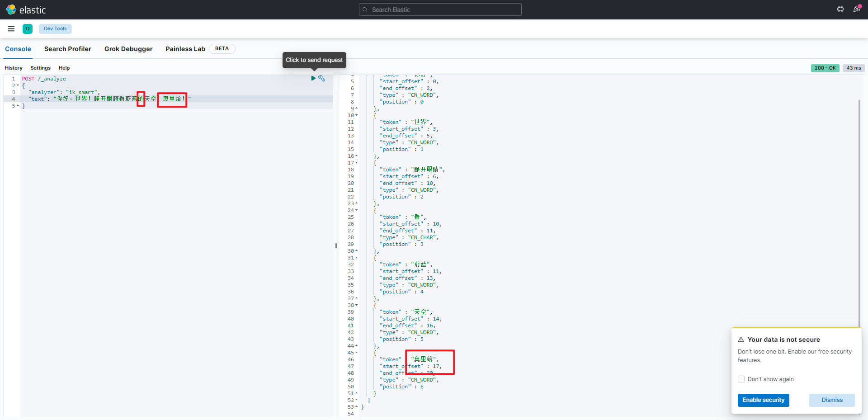Check the Don't show again checkbox
This screenshot has height=420, width=868.
(741, 379)
